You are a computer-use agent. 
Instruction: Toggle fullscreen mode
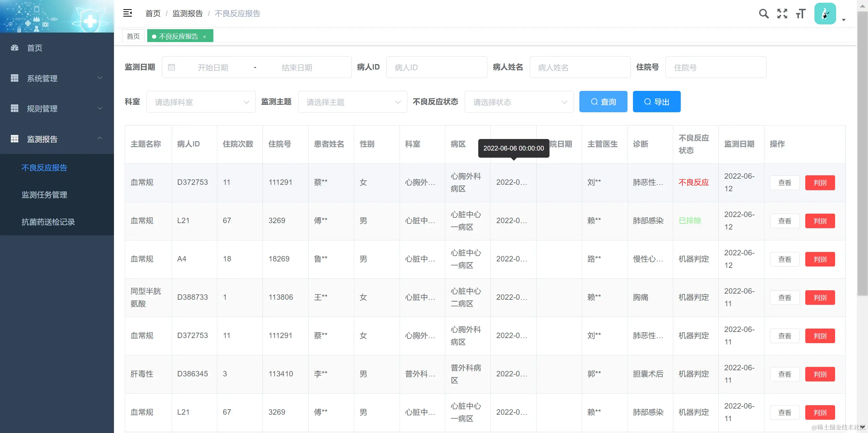[x=782, y=14]
